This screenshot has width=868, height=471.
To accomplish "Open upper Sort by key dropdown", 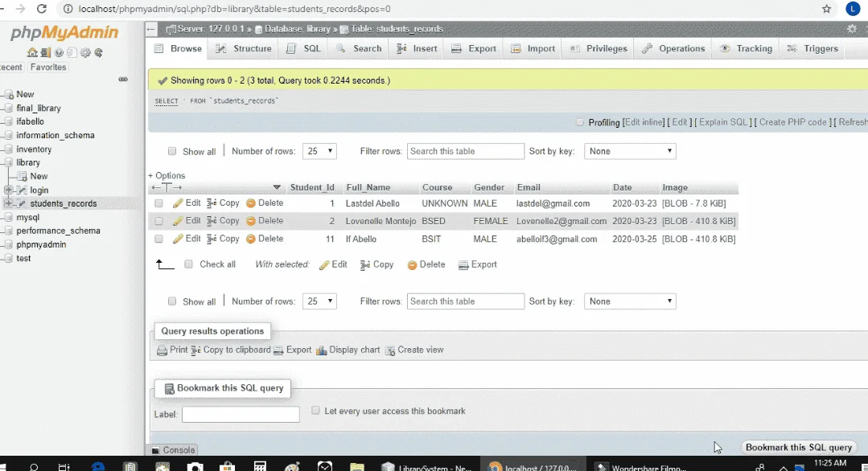I will pos(630,151).
